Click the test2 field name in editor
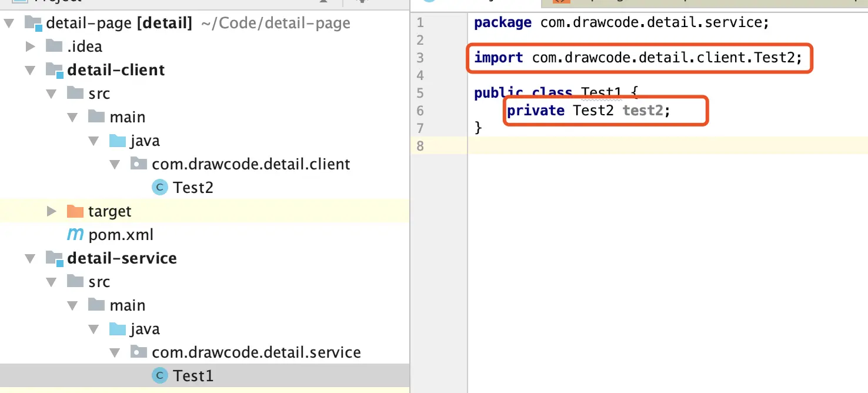868x393 pixels. click(642, 111)
